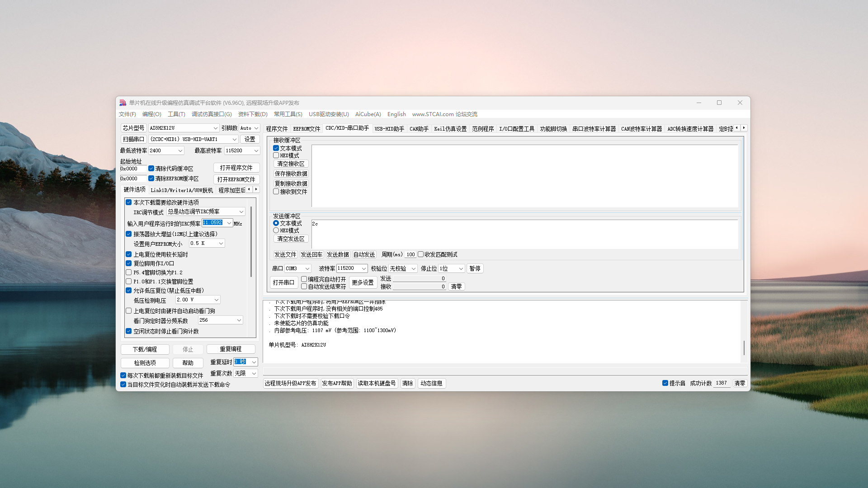The image size is (868, 488).
Task: Open 串口 COM3 dropdown
Action: pos(307,268)
